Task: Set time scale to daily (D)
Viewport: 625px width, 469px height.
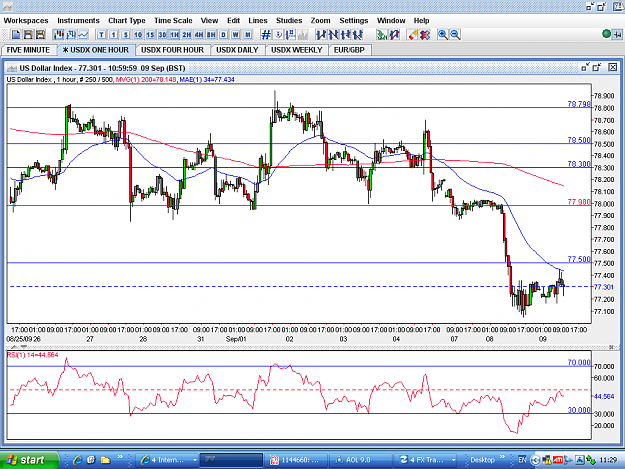Action: click(224, 35)
